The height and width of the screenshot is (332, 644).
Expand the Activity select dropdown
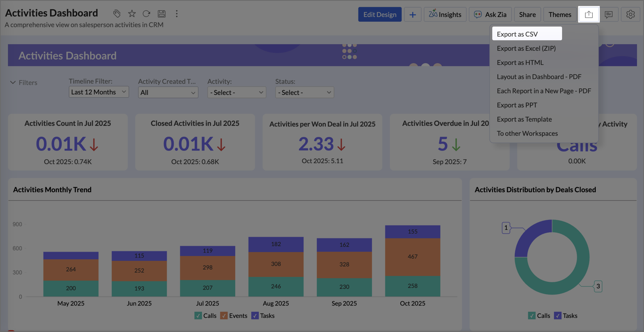[x=236, y=92]
